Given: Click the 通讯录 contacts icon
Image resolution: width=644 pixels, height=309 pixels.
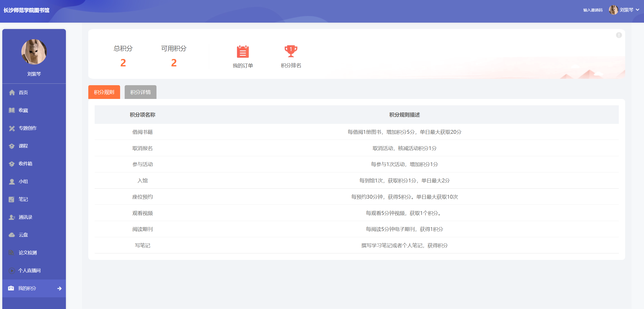Looking at the screenshot, I should [12, 217].
